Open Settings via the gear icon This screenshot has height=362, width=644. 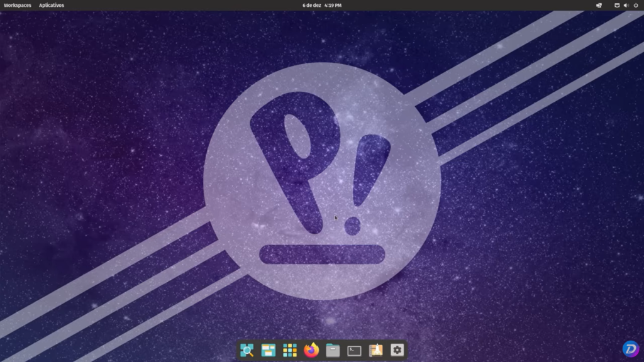[397, 351]
